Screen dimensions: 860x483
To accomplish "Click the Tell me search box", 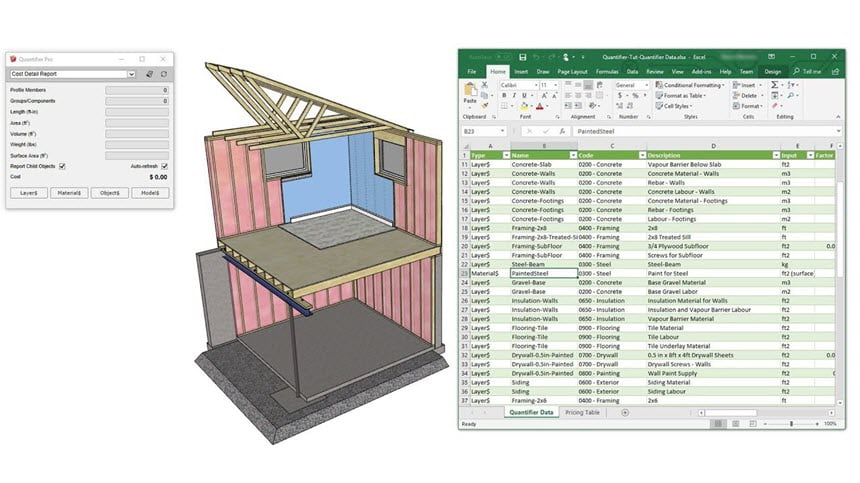I will pos(807,72).
